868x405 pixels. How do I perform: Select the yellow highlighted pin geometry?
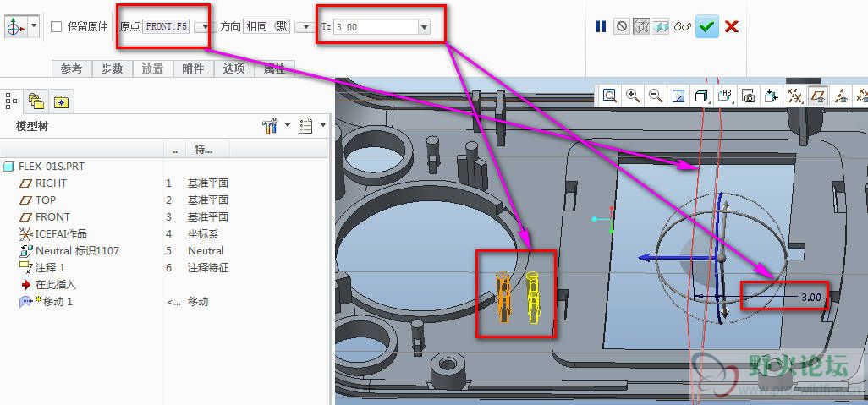point(532,297)
